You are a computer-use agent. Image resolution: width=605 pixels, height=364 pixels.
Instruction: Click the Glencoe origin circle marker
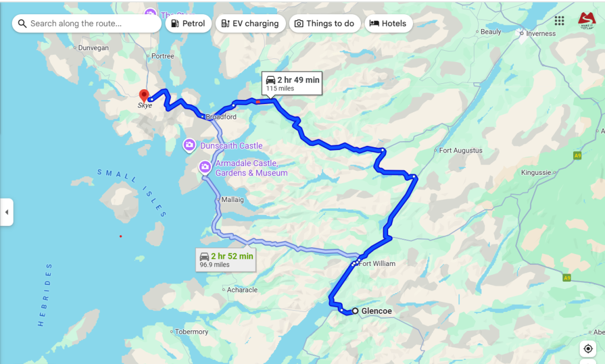point(355,311)
